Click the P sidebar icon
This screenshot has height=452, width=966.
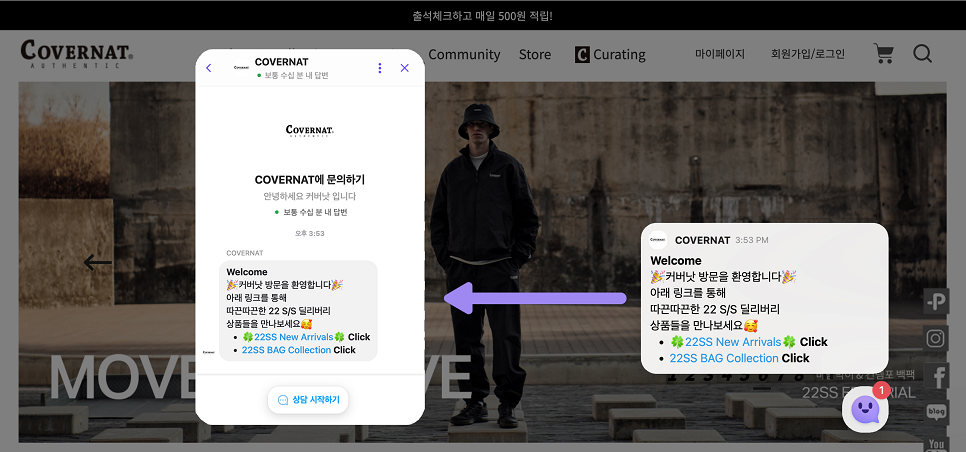pyautogui.click(x=936, y=301)
